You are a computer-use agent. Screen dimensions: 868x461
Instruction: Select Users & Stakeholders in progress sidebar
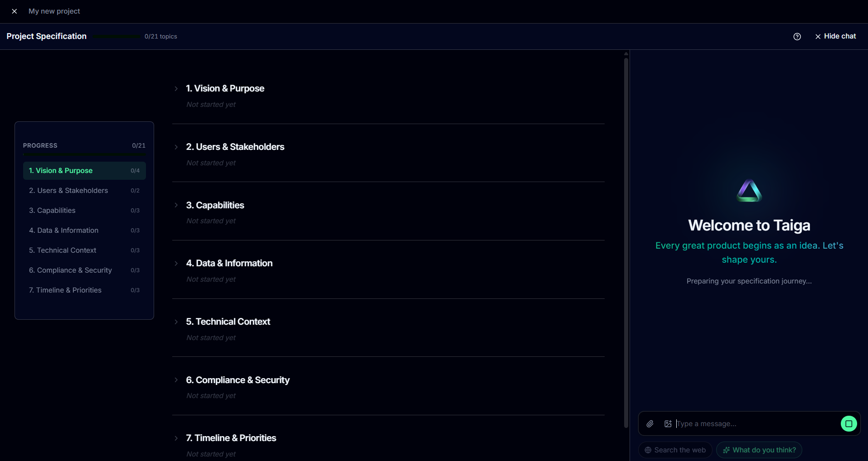pos(84,191)
